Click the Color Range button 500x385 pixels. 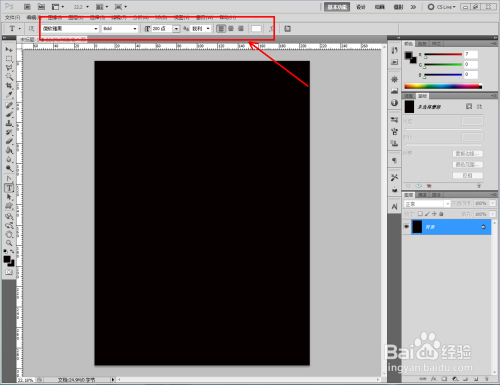tap(467, 165)
